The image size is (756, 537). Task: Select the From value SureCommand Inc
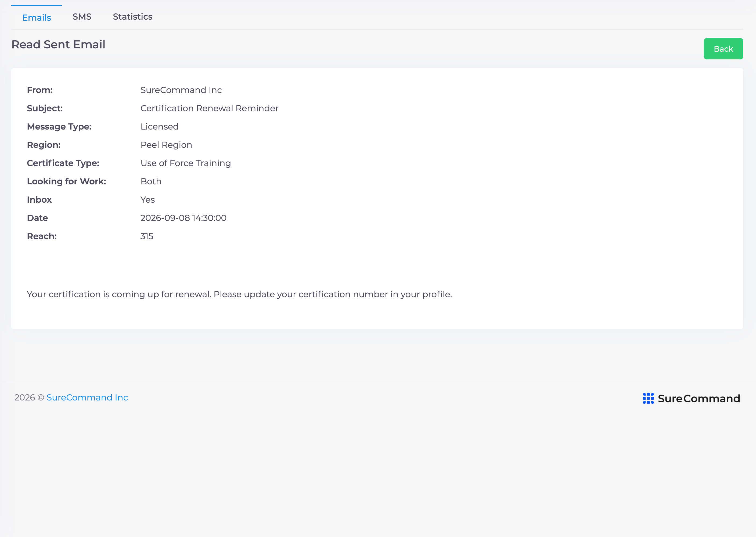[181, 90]
